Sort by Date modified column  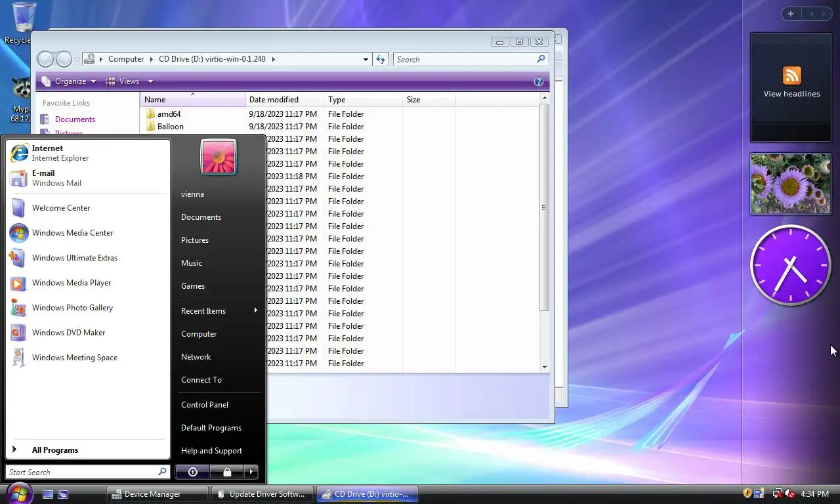[x=285, y=100]
